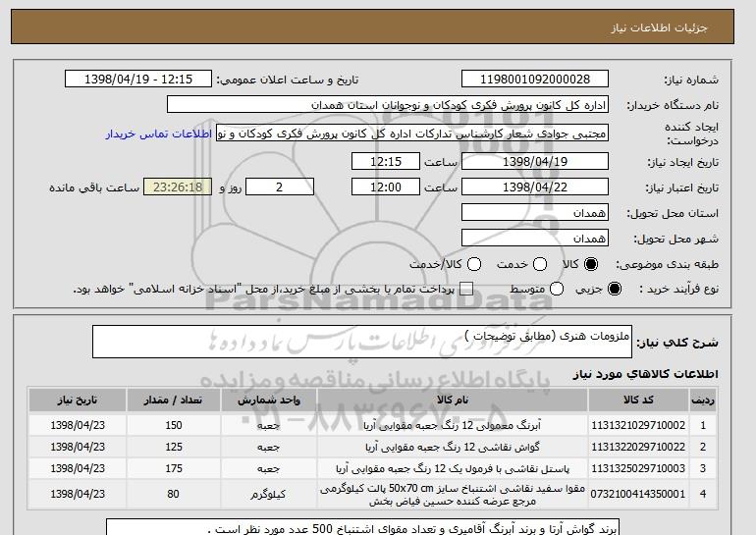Click product code 113132102971​0002
The height and width of the screenshot is (535, 756).
coord(638,425)
